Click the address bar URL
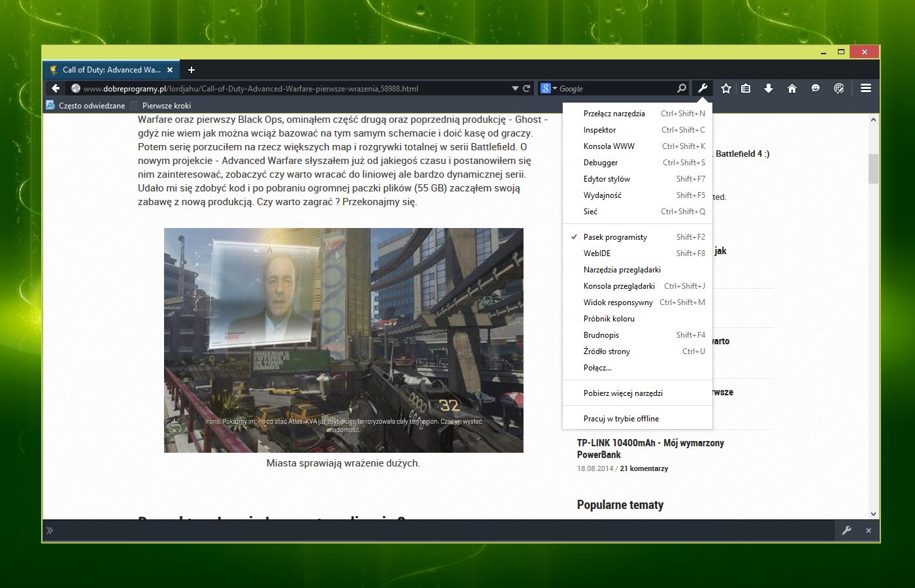915x588 pixels. click(251, 88)
